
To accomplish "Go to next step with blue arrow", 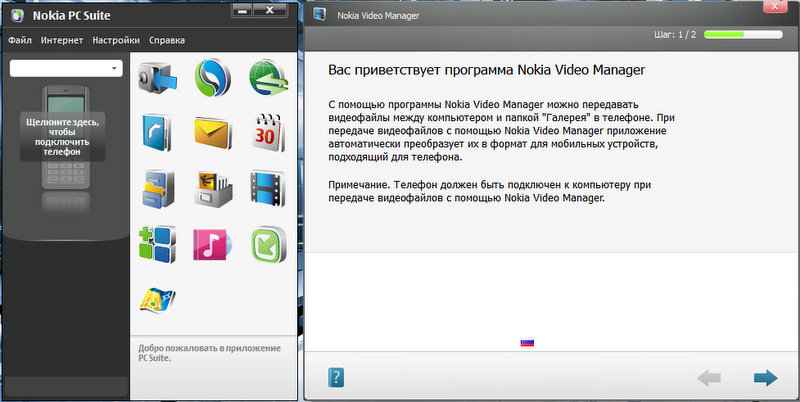I will click(765, 378).
